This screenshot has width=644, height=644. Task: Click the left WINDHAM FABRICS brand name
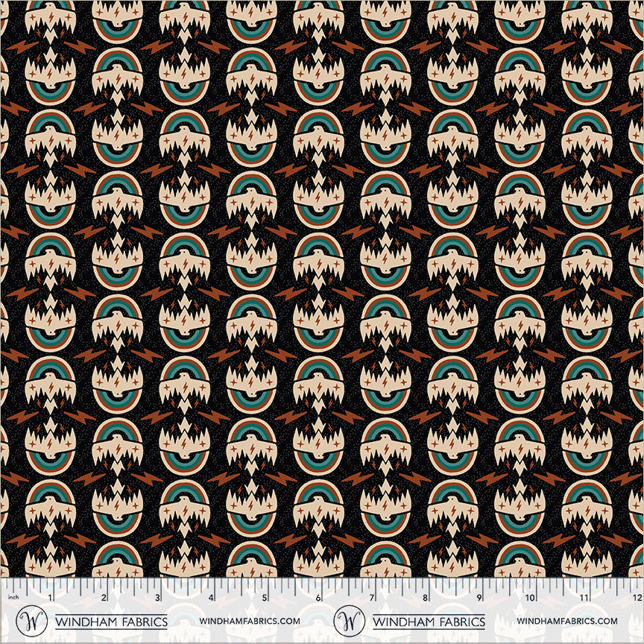(111, 621)
